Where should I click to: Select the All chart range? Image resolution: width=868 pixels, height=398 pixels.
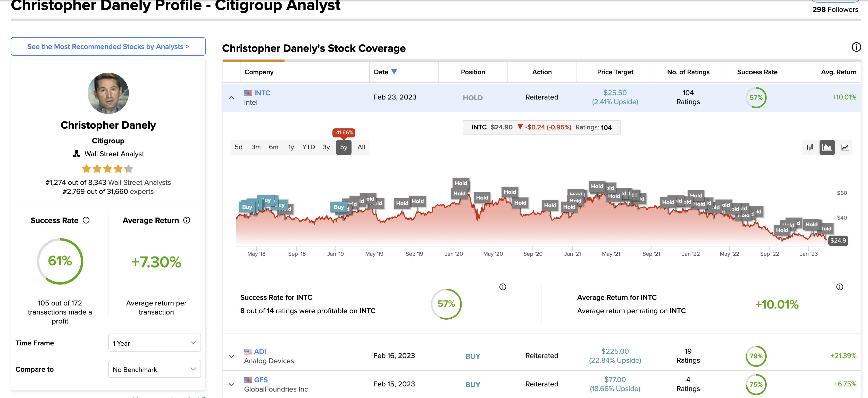[x=361, y=147]
